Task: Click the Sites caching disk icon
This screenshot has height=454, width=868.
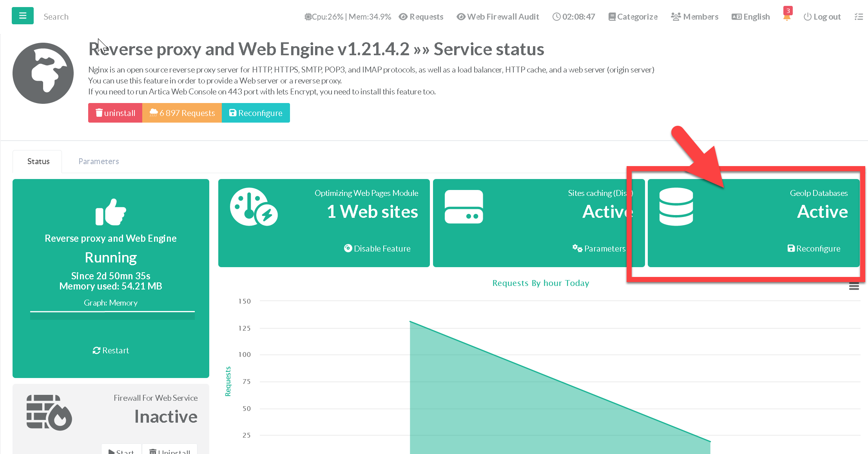Action: tap(464, 207)
